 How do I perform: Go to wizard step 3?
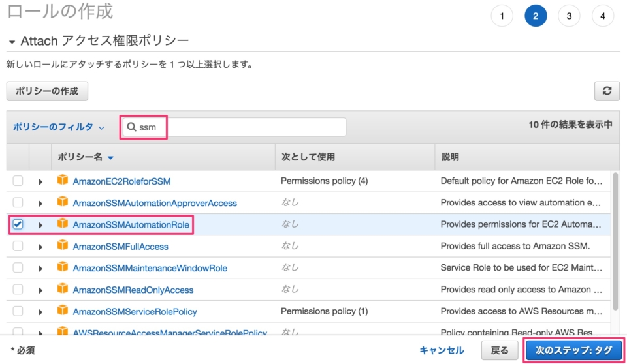[569, 16]
